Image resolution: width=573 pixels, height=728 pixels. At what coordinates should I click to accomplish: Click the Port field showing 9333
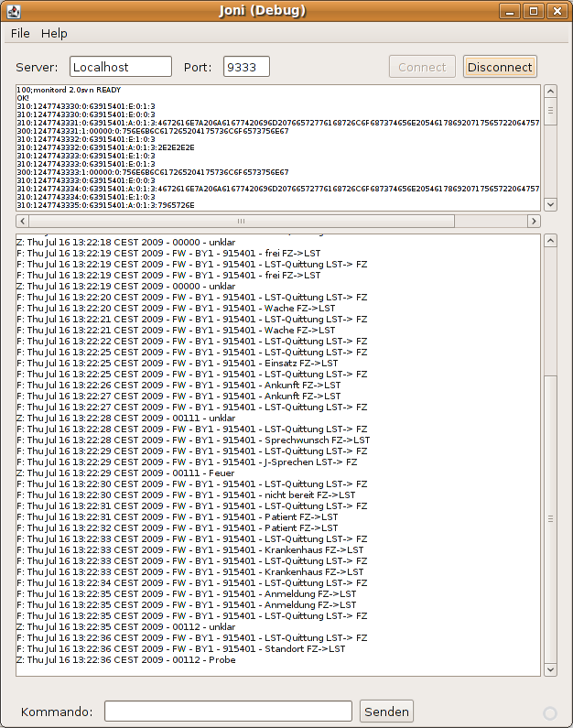pos(245,67)
